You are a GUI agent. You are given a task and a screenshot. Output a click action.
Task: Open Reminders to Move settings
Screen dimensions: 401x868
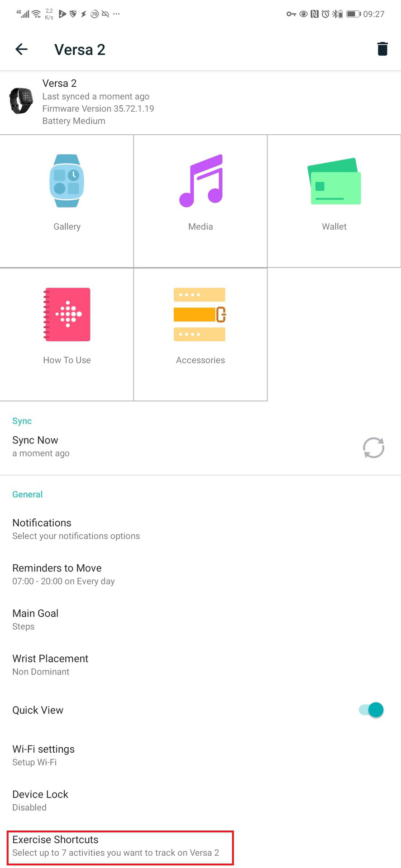coord(63,574)
